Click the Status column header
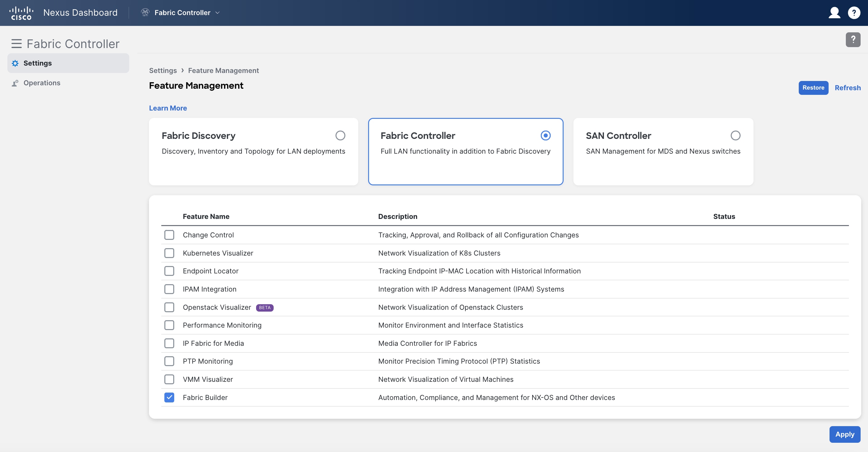The image size is (868, 452). coord(724,217)
